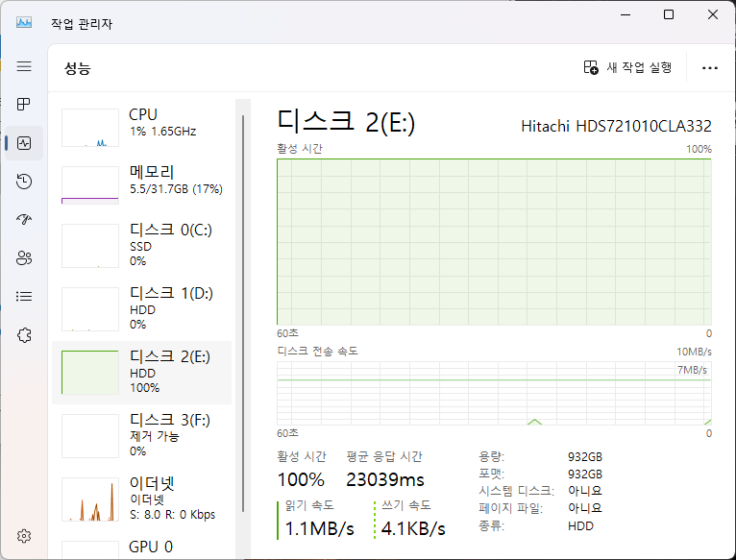Open the Users page icon
The image size is (736, 560).
24,257
